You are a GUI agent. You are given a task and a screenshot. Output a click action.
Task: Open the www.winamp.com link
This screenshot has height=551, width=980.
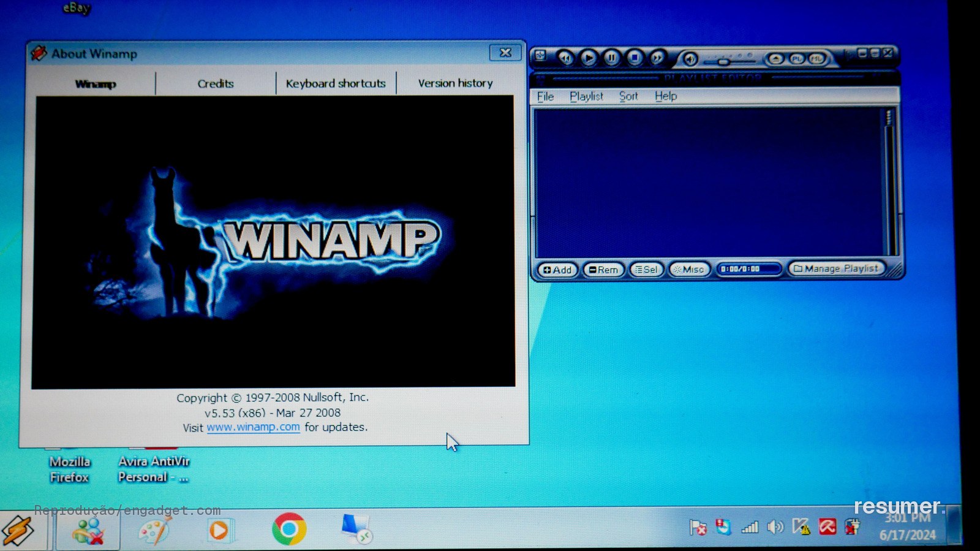click(253, 427)
